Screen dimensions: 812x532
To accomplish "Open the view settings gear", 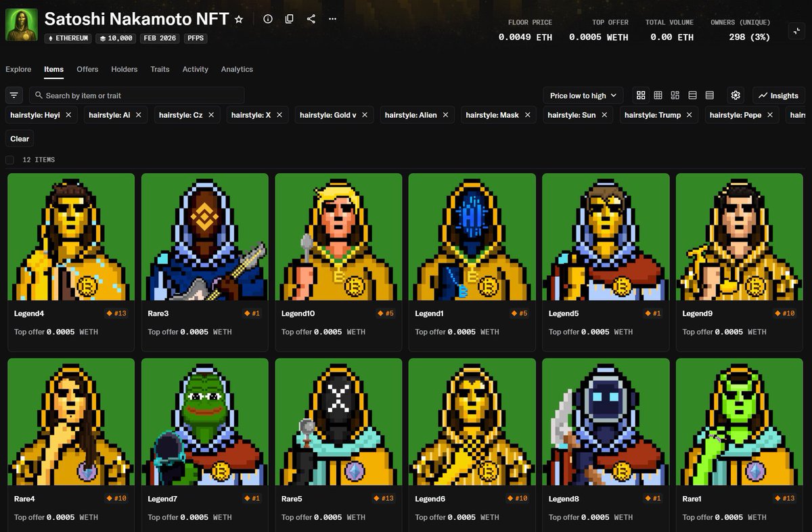I will tap(736, 95).
